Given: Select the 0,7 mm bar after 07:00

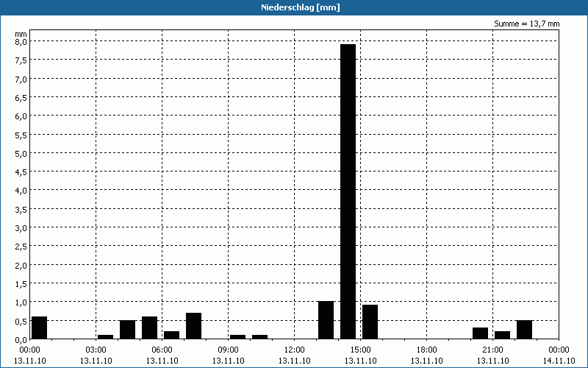Looking at the screenshot, I should [194, 326].
